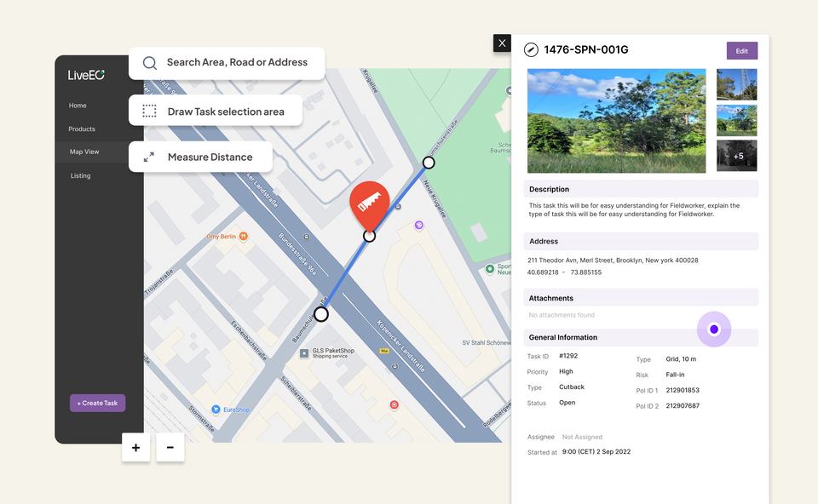Click the Status value Open
Image resolution: width=818 pixels, height=504 pixels.
(x=567, y=403)
